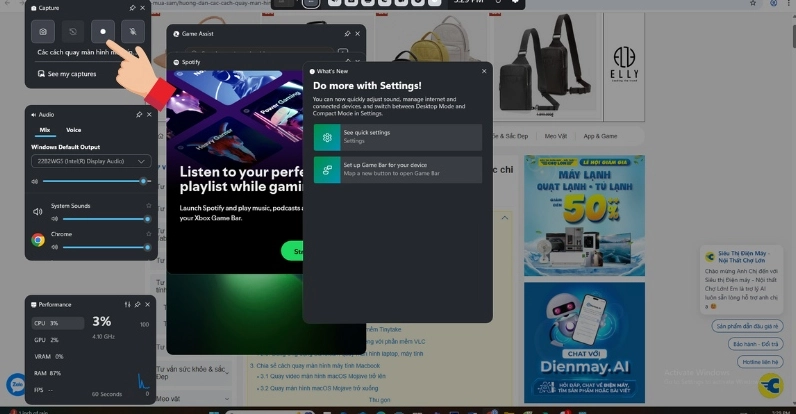The width and height of the screenshot is (796, 414).
Task: Pin the Capture widget
Action: [x=132, y=8]
